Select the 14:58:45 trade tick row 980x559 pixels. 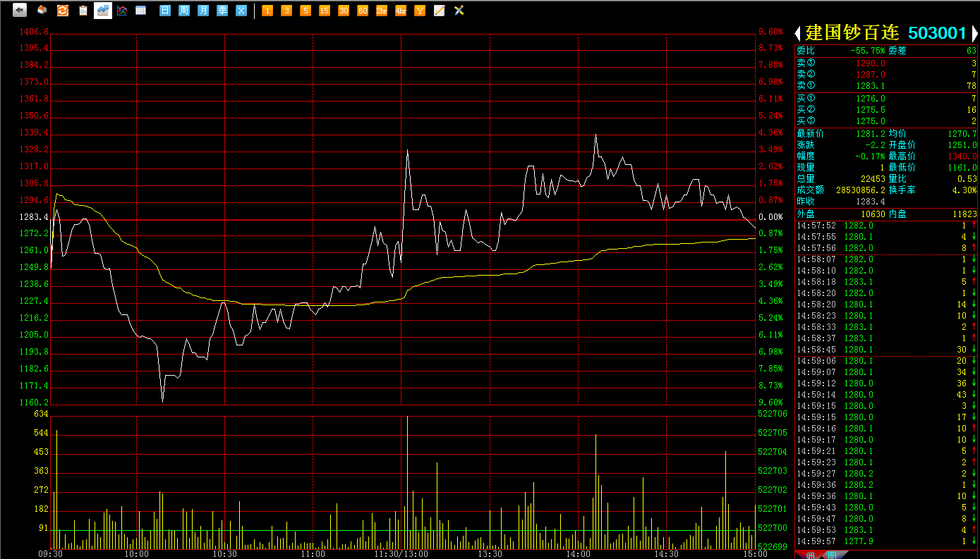click(x=887, y=350)
